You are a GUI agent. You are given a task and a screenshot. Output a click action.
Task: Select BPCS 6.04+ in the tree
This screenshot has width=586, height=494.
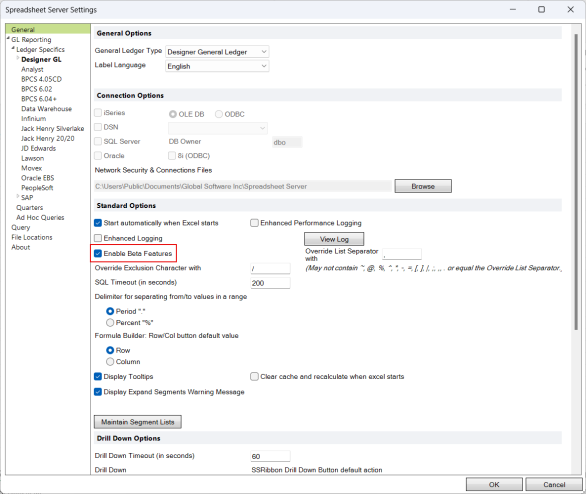pos(39,99)
